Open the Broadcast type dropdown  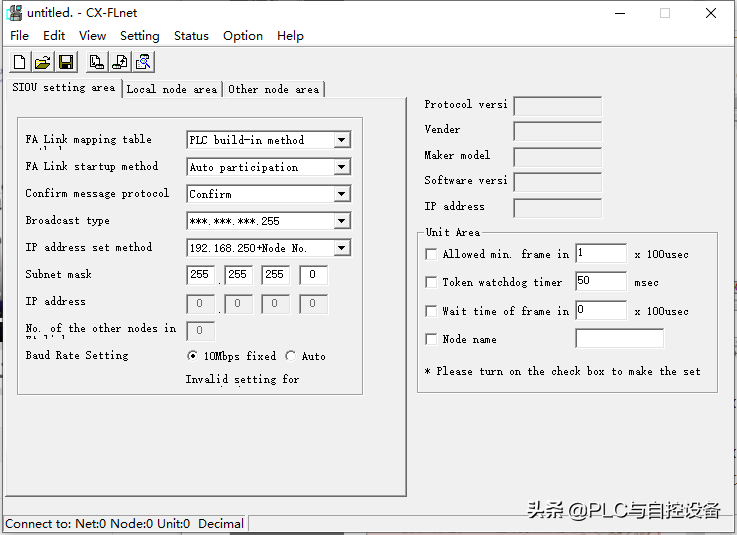[x=341, y=221]
